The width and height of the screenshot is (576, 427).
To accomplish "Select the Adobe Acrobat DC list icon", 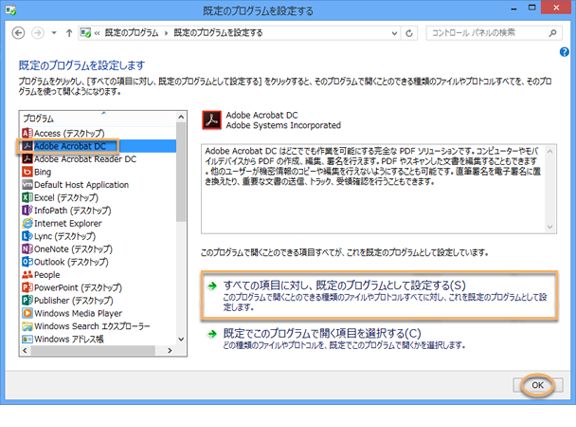I will [27, 146].
